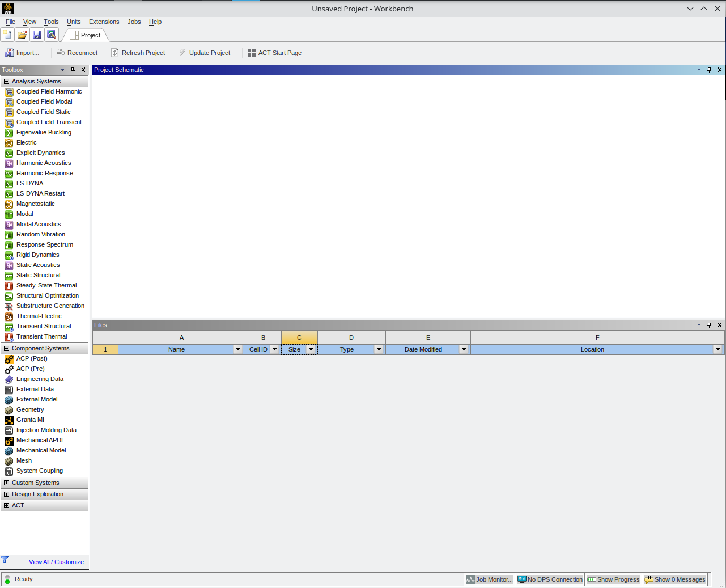
Task: Pin the Files panel
Action: click(709, 325)
